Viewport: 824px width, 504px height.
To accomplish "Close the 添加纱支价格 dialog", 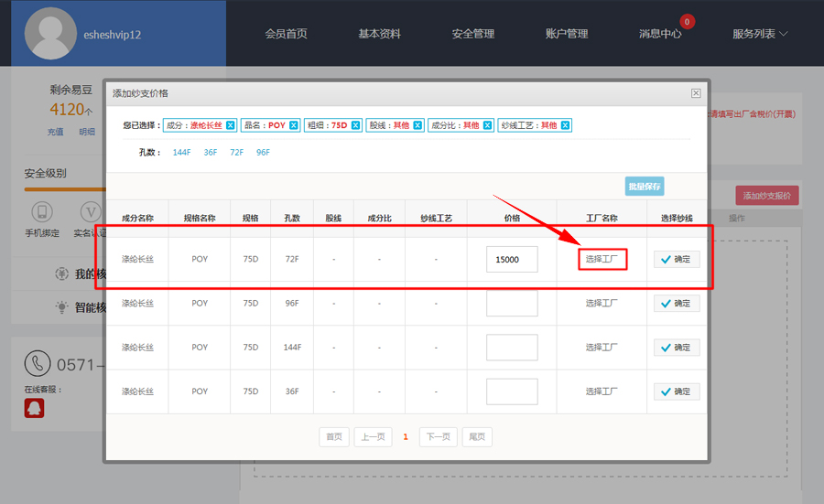I will click(x=696, y=93).
